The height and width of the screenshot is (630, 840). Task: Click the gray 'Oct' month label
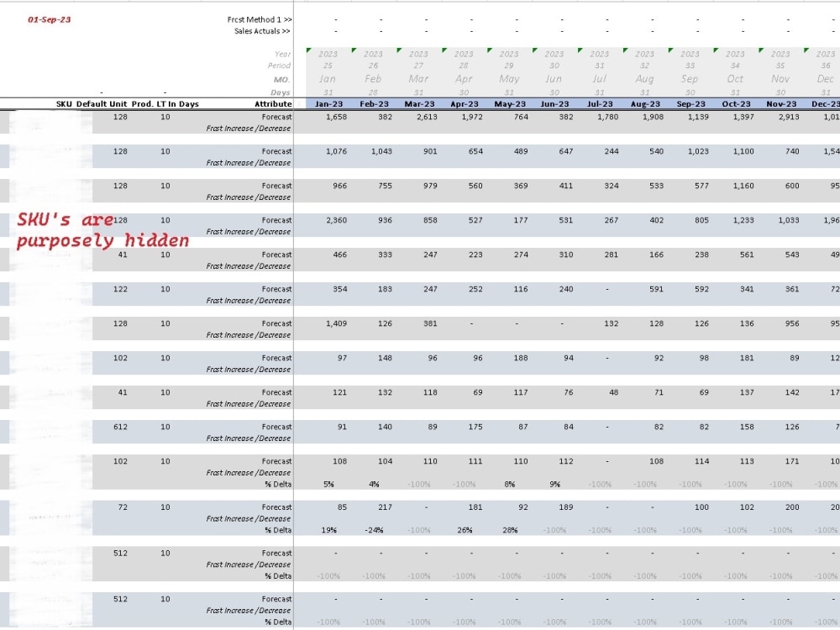(x=735, y=79)
